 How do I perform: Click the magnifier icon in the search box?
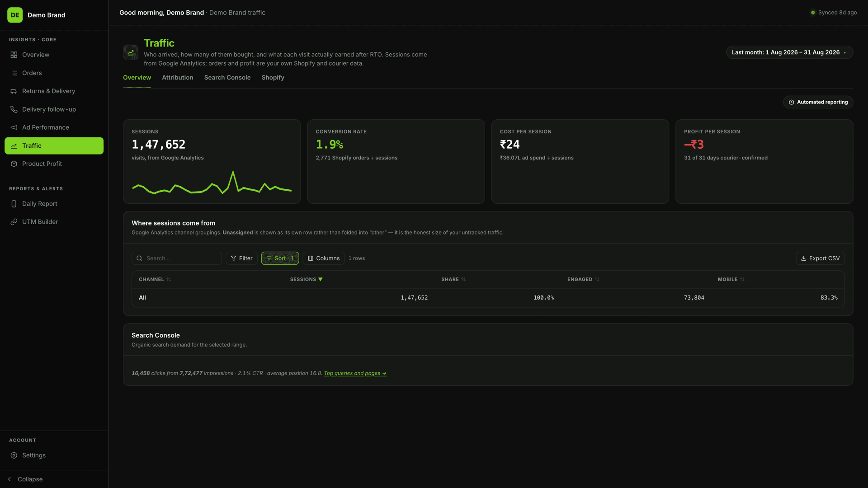(139, 258)
